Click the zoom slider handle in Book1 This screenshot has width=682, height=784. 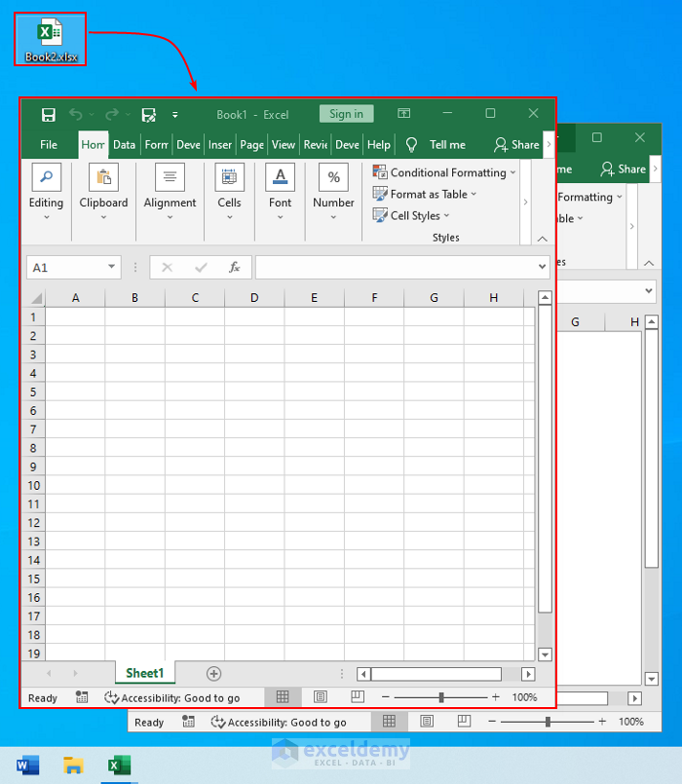441,697
